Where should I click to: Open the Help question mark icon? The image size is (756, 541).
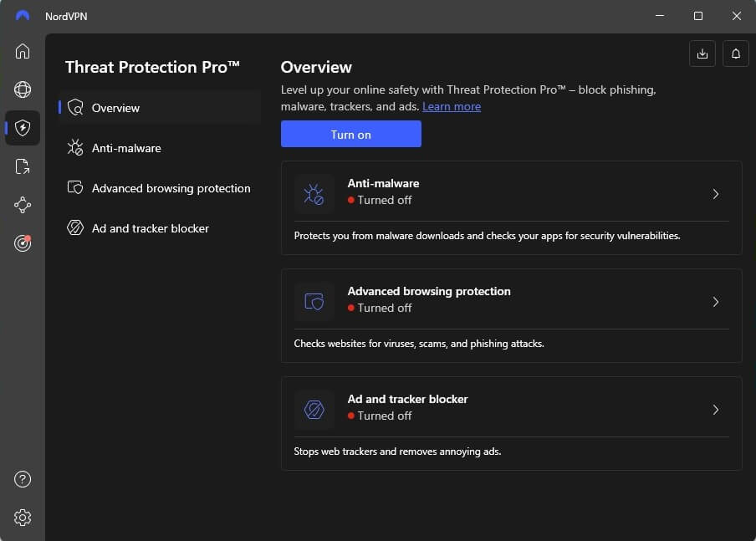point(23,479)
